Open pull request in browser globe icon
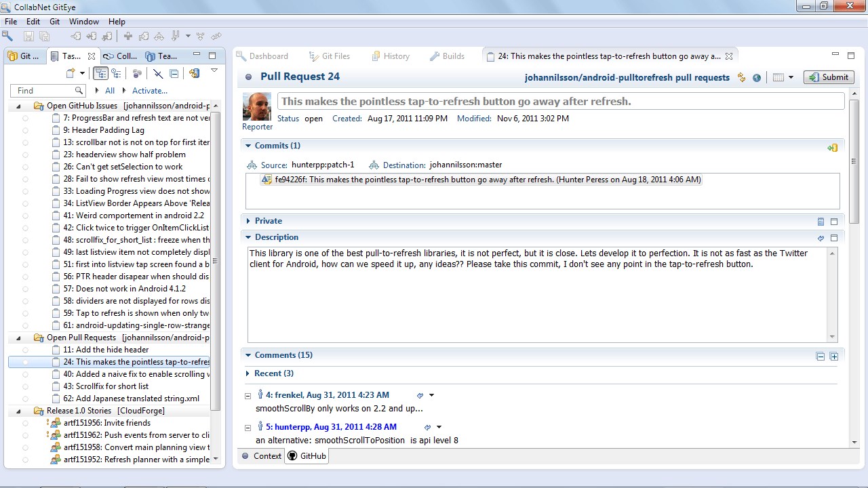868x488 pixels. point(757,77)
